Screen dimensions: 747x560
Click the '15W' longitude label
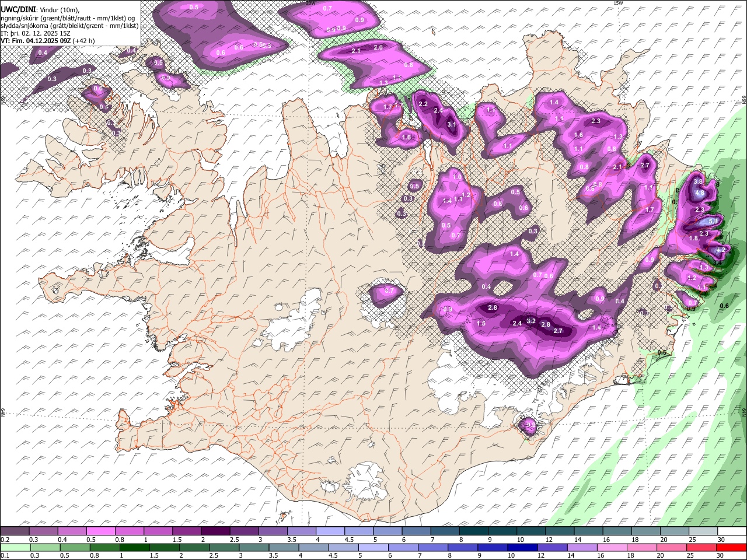coord(617,3)
